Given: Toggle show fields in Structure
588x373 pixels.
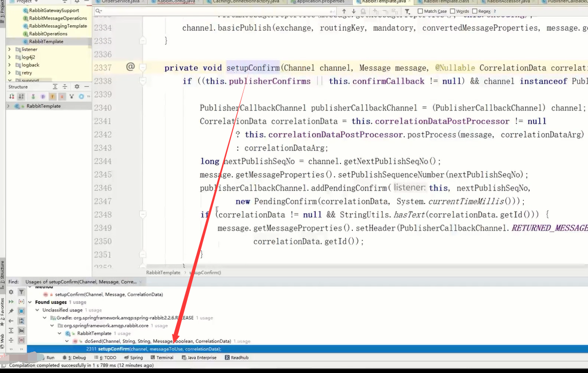Looking at the screenshot, I should [52, 97].
